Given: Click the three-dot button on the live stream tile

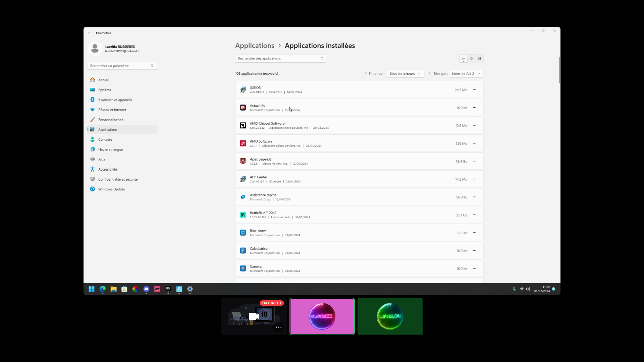Looking at the screenshot, I should click(279, 327).
